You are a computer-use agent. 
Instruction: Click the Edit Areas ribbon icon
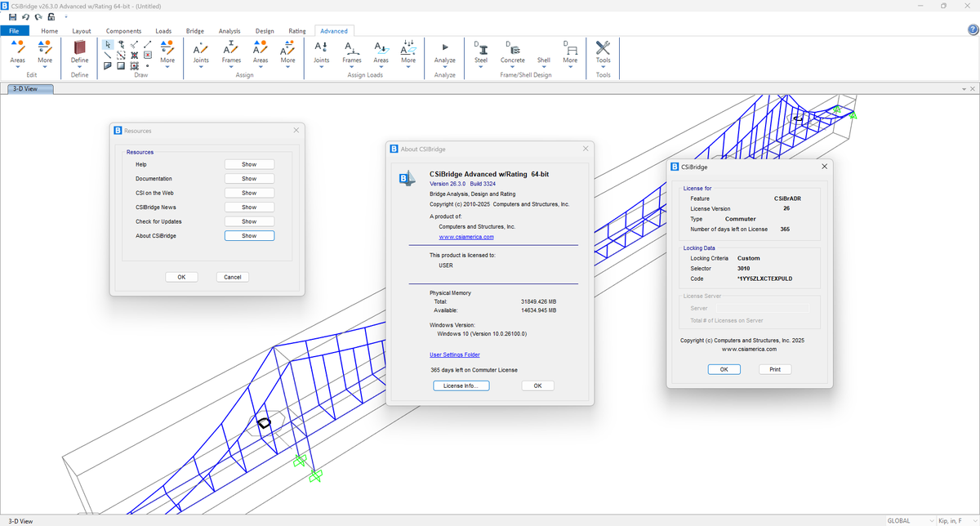pos(18,47)
